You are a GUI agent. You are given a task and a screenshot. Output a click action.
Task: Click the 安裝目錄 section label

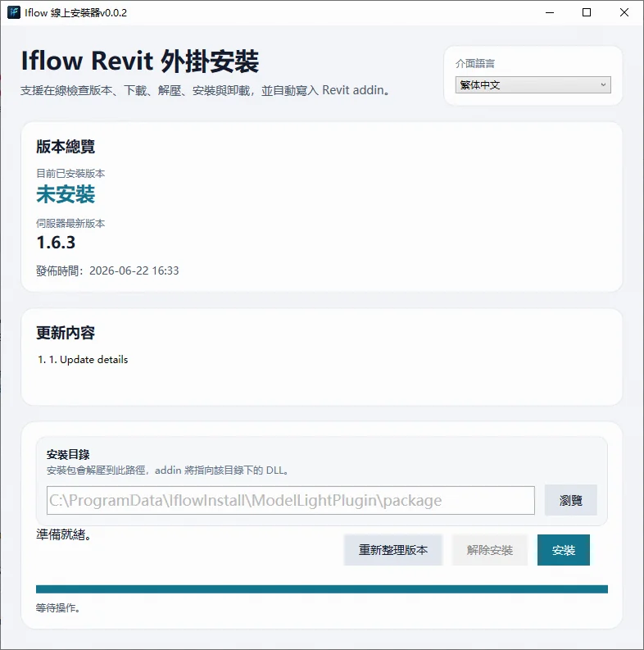pyautogui.click(x=68, y=454)
